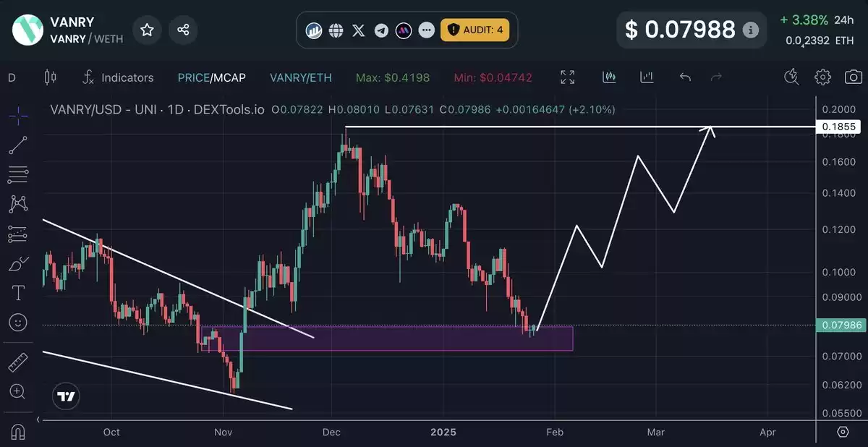The height and width of the screenshot is (447, 868).
Task: Select the pattern drawing tool
Action: (x=19, y=204)
